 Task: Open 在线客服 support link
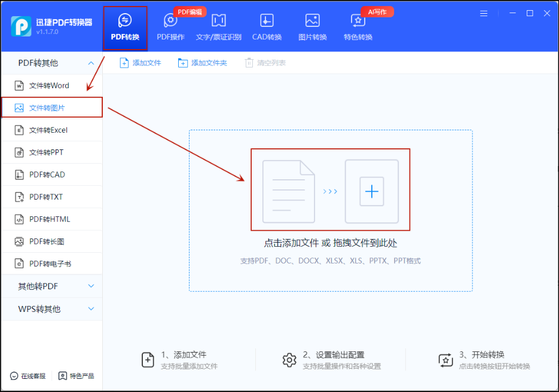point(28,376)
